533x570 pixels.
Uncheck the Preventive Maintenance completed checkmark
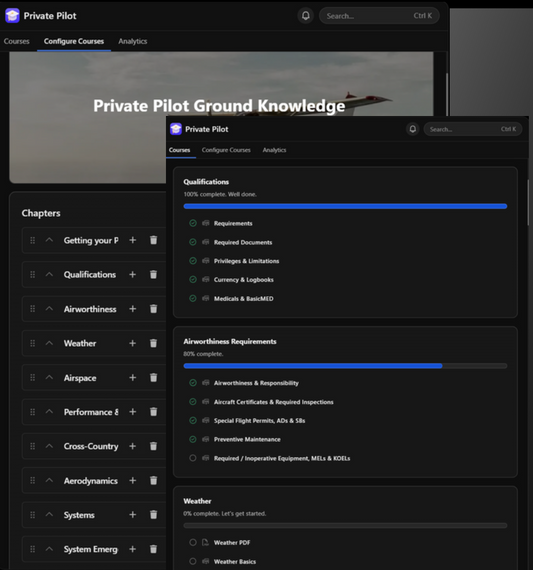point(193,439)
